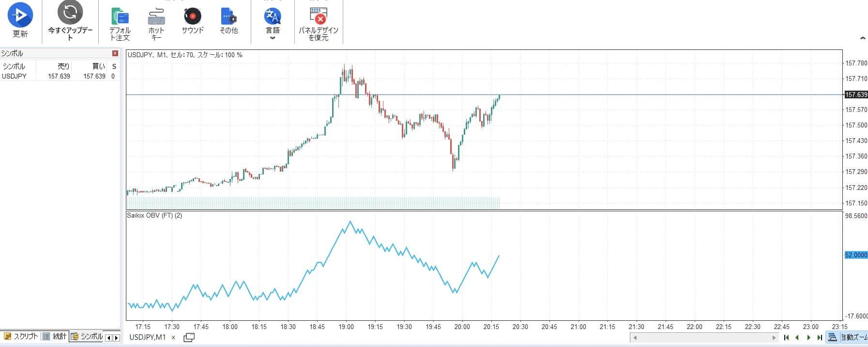Viewport: 868px width, 347px height.
Task: Click the 今すぐアップデート refresh icon
Action: pyautogui.click(x=70, y=12)
